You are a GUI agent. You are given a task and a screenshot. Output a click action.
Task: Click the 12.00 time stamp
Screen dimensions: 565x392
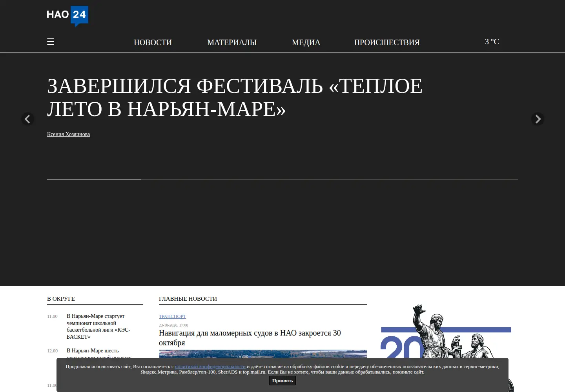click(x=52, y=351)
